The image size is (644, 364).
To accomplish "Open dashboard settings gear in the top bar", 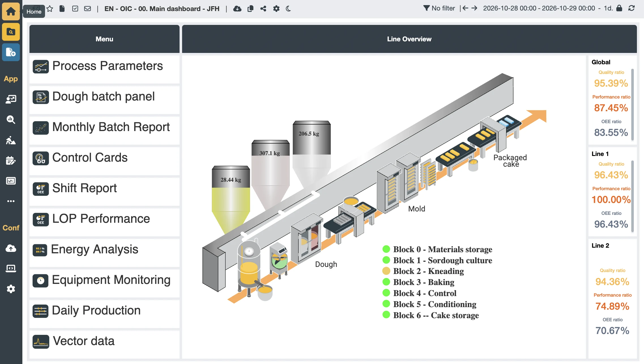I will (x=276, y=8).
